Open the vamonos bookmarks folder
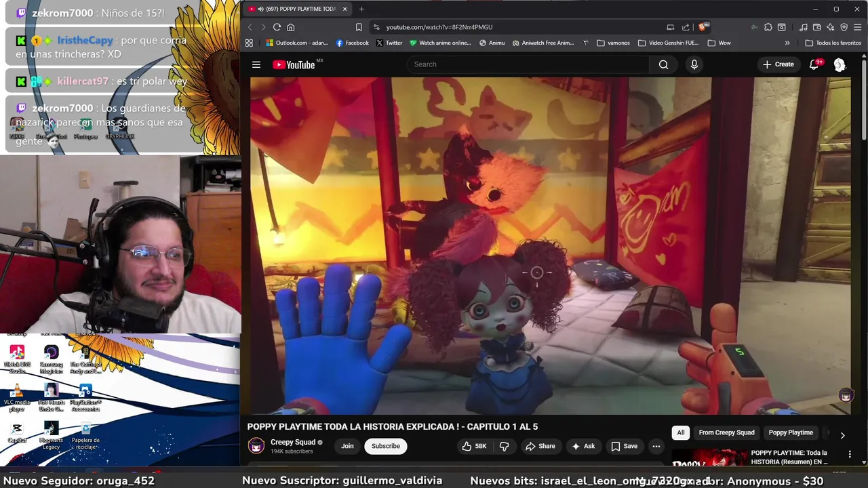The width and height of the screenshot is (868, 488). (x=614, y=43)
